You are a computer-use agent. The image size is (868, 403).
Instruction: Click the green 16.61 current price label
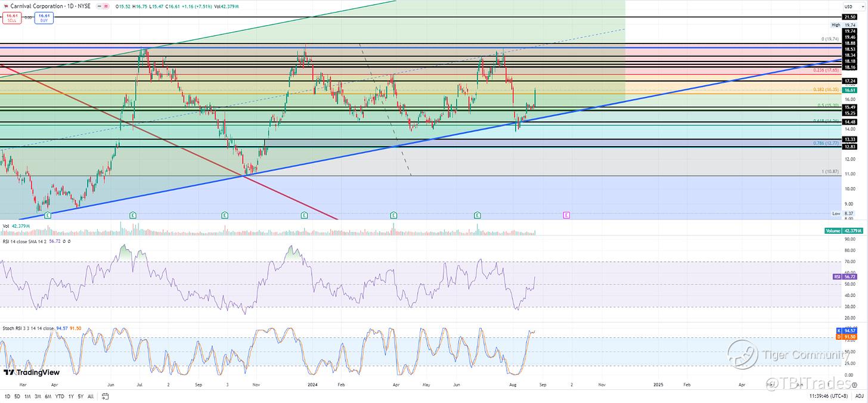[x=849, y=90]
